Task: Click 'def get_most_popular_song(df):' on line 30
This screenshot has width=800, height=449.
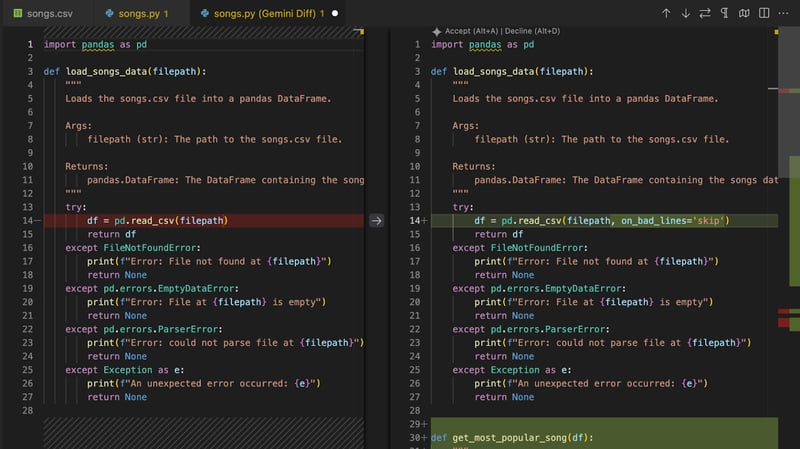Action: (x=512, y=438)
